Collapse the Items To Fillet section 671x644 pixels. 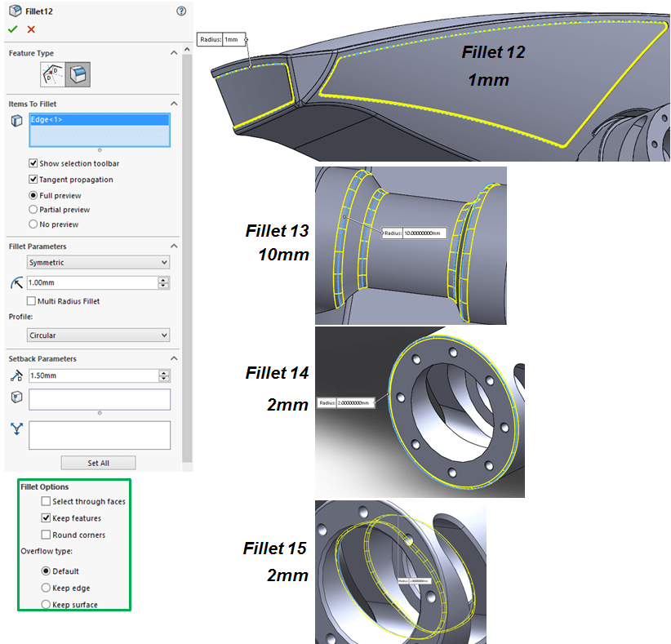coord(174,104)
